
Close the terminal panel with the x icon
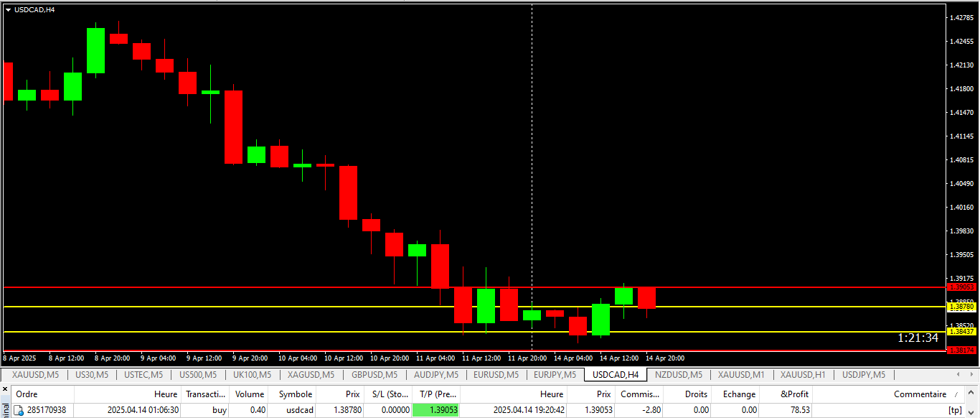tap(5, 389)
